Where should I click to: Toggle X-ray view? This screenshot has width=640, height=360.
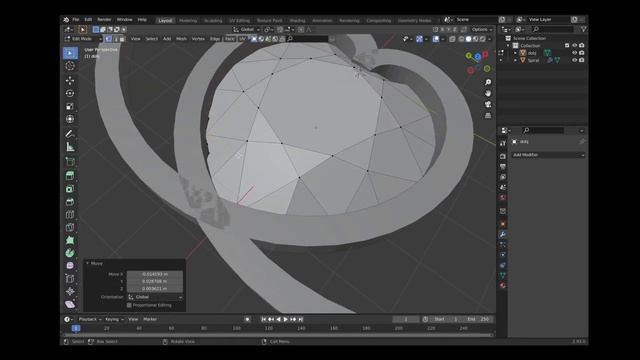[x=452, y=39]
